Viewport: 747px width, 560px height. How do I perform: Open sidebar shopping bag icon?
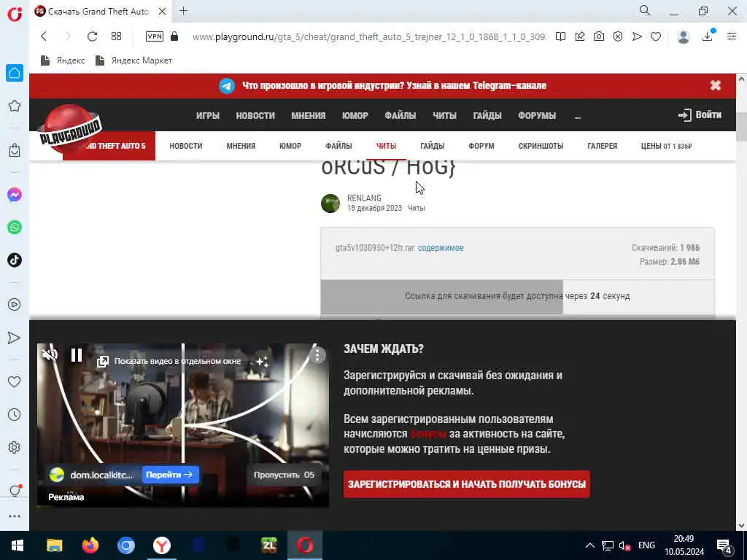(x=15, y=150)
